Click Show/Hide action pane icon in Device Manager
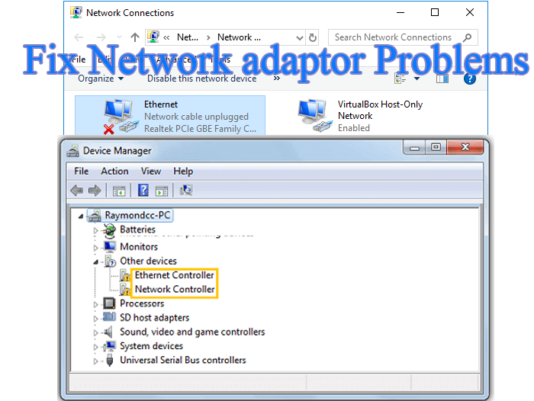Image resolution: width=534 pixels, height=401 pixels. coord(162,191)
